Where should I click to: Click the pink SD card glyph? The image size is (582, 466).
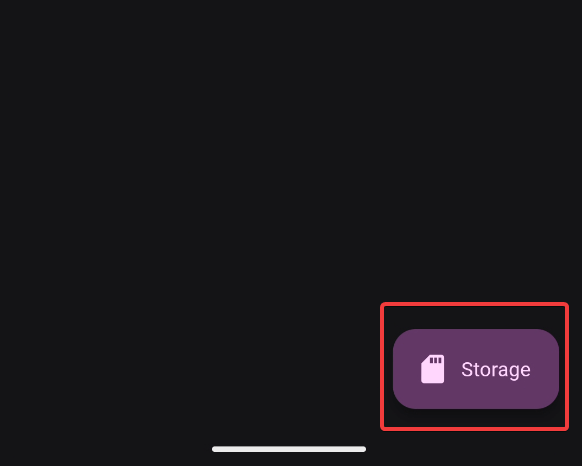tap(432, 369)
